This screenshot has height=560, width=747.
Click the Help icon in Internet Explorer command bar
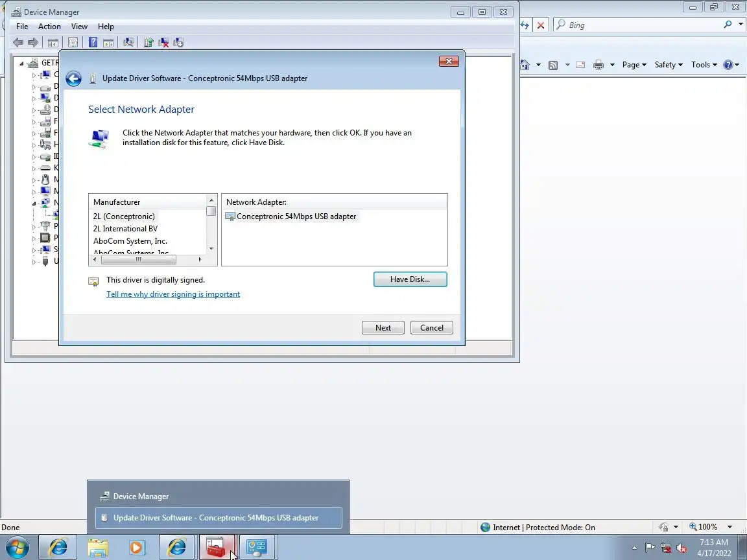[728, 65]
